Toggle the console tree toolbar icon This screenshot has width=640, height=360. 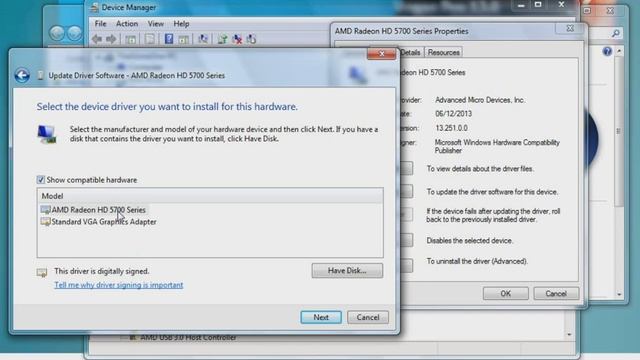tap(131, 39)
